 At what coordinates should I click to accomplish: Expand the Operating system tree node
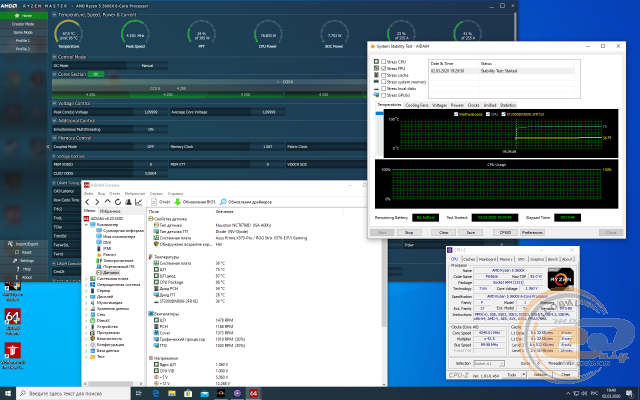[86, 284]
